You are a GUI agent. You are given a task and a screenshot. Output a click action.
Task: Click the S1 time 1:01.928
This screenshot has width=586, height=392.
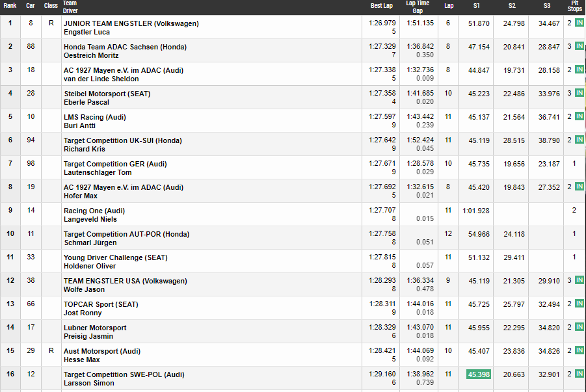475,211
